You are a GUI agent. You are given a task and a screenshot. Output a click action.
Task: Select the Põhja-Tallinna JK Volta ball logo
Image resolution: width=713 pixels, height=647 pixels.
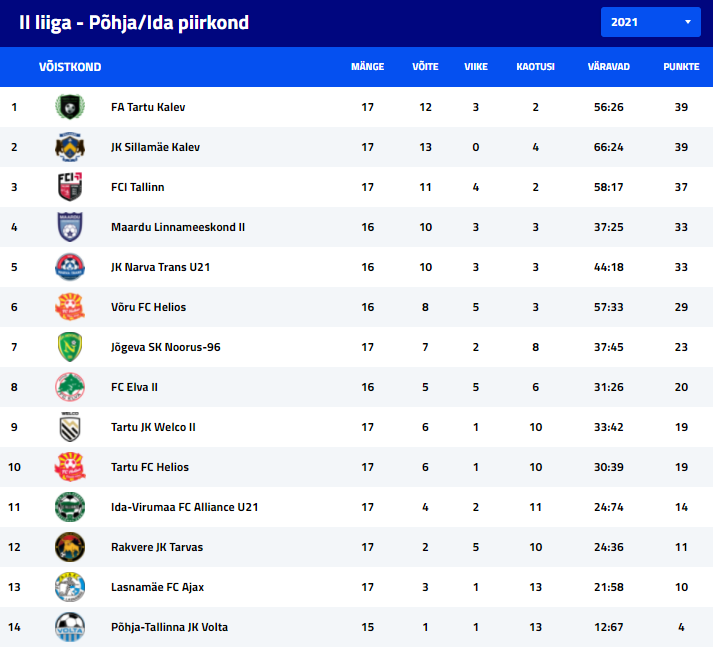(x=70, y=627)
